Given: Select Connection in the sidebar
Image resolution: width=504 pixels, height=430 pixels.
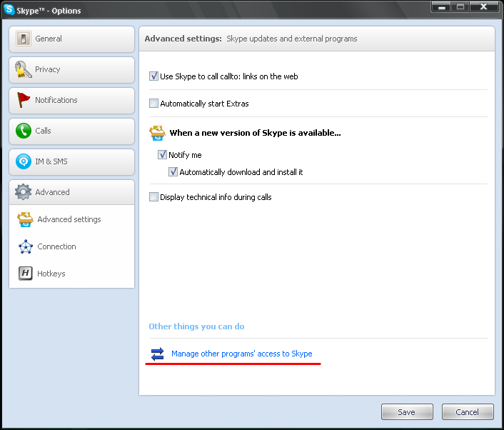Looking at the screenshot, I should pos(56,246).
